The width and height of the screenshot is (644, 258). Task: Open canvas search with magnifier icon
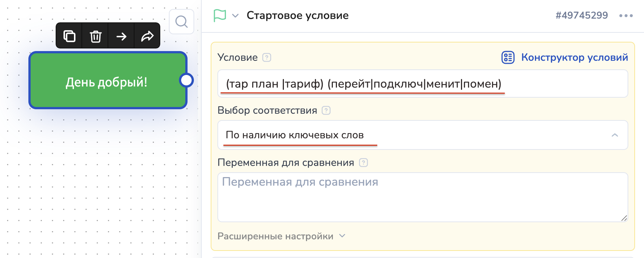(x=182, y=22)
